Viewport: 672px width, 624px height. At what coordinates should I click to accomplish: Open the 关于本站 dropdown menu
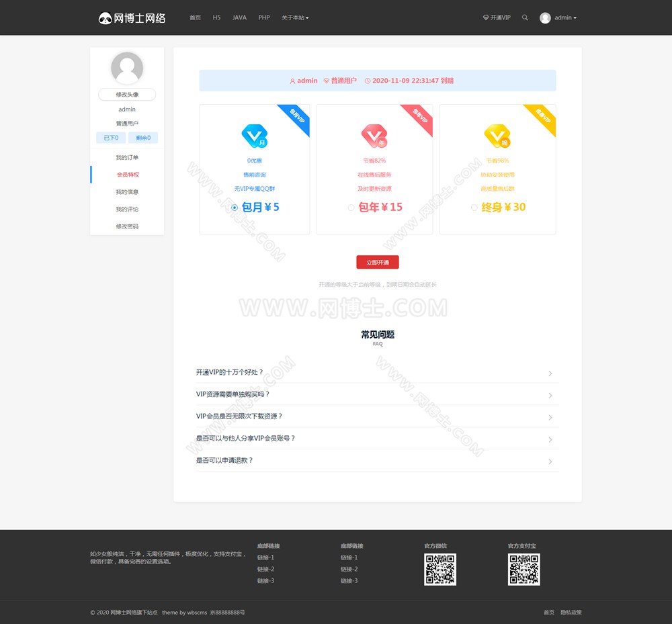click(x=295, y=17)
